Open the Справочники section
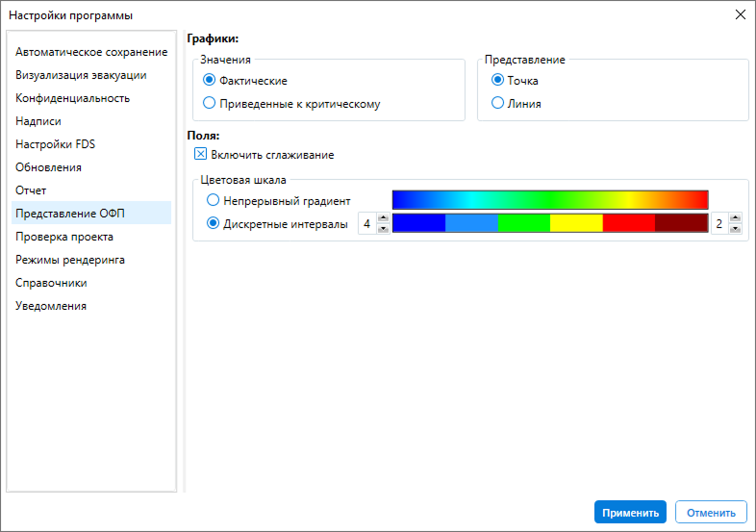756x532 pixels. tap(91, 283)
